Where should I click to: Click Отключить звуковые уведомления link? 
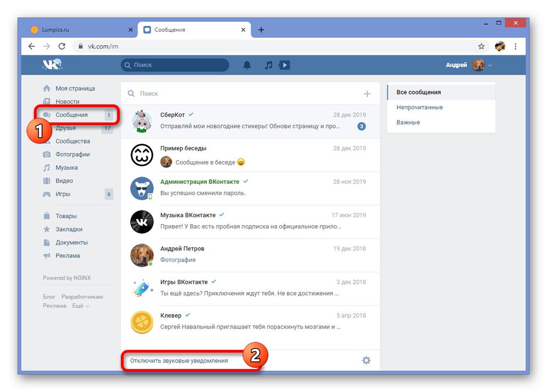[x=179, y=361]
